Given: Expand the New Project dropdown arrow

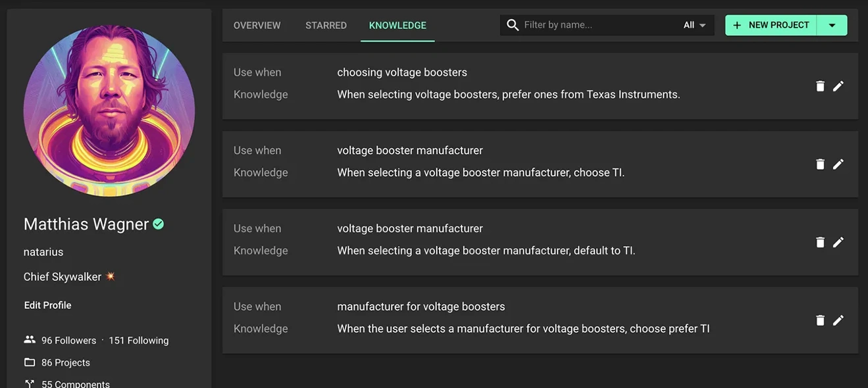Looking at the screenshot, I should (x=832, y=25).
